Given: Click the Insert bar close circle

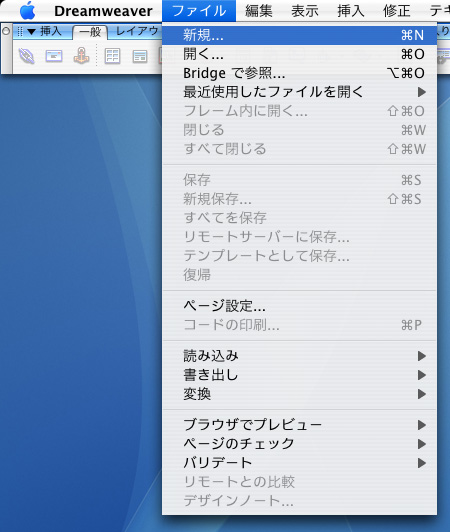Looking at the screenshot, I should 6,31.
